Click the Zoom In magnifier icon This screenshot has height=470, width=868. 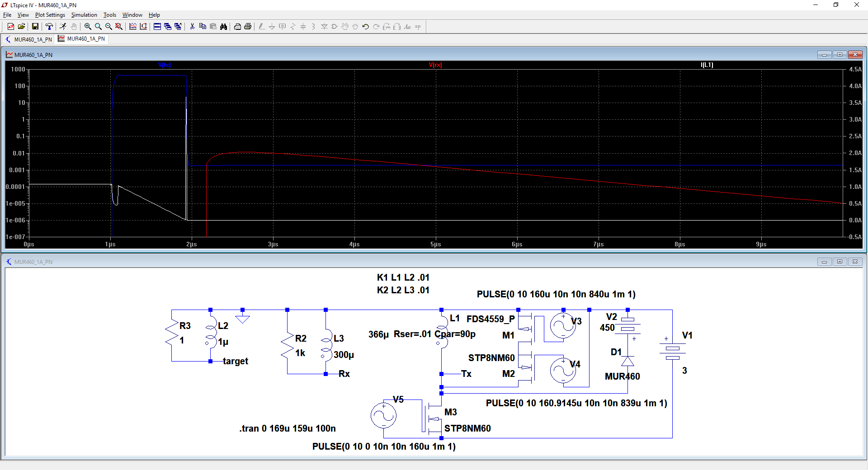[88, 27]
